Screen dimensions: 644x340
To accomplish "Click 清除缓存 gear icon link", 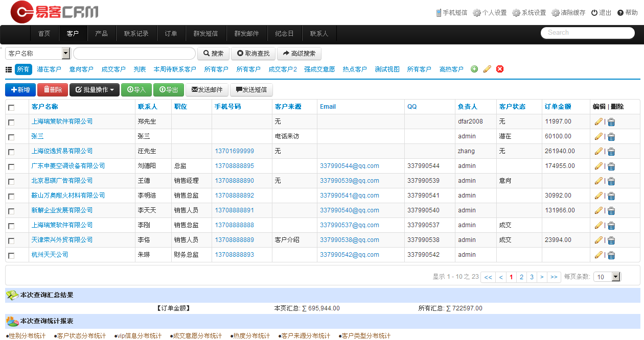I will 568,13.
